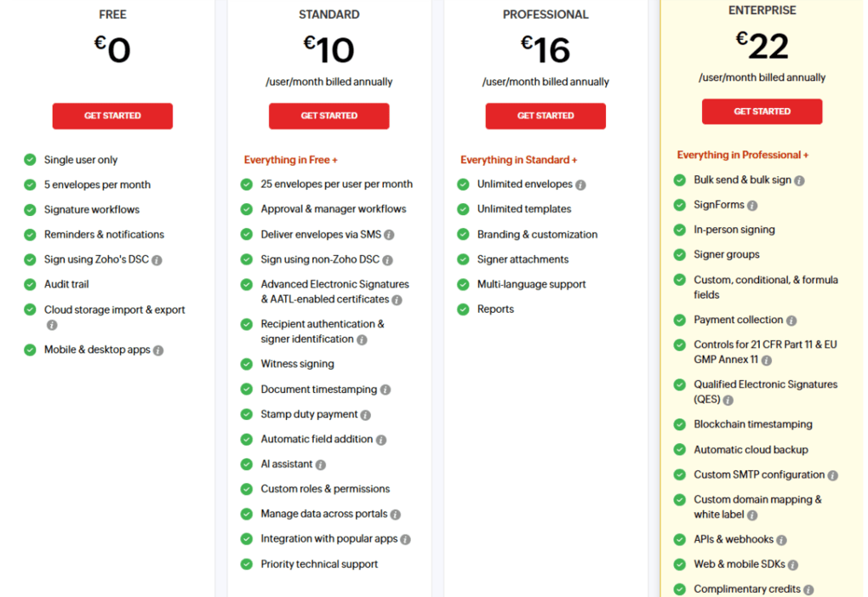Open the info tooltip for SignForms
Screen dimensions: 868x597
tap(751, 204)
